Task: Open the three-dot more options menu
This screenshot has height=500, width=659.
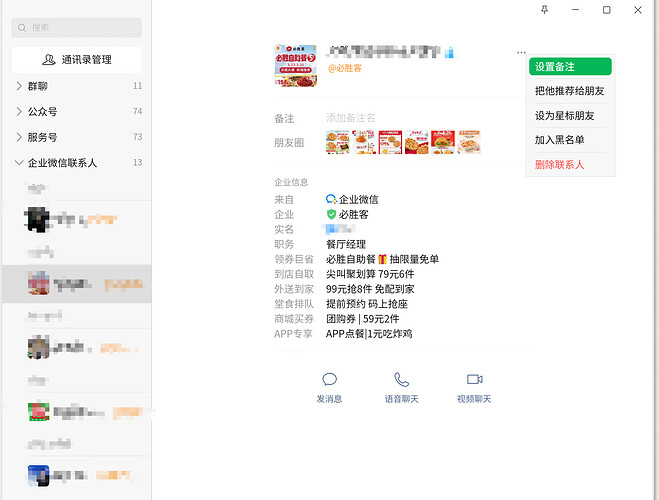Action: click(521, 53)
